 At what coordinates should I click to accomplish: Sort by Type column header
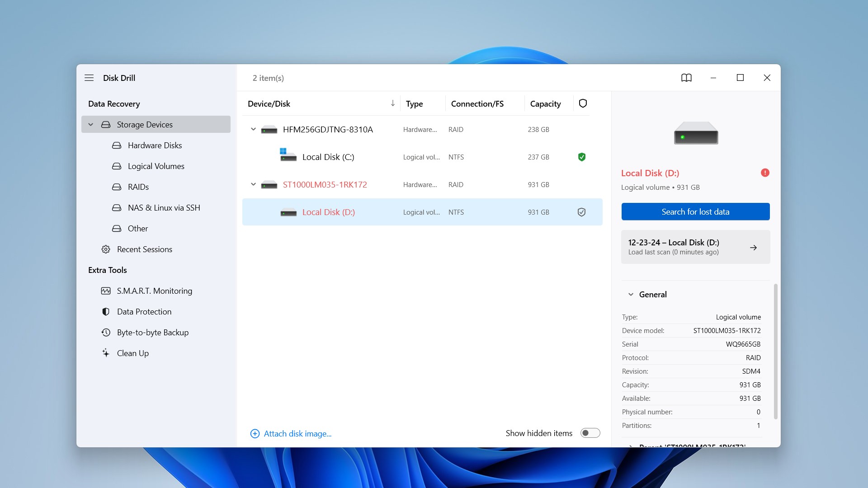coord(414,103)
